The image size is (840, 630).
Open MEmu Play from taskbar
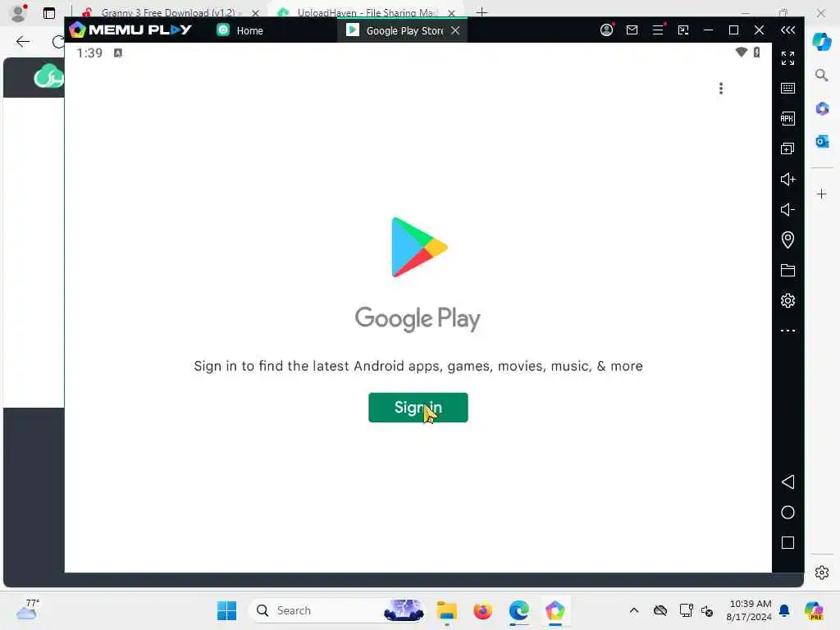click(x=555, y=610)
